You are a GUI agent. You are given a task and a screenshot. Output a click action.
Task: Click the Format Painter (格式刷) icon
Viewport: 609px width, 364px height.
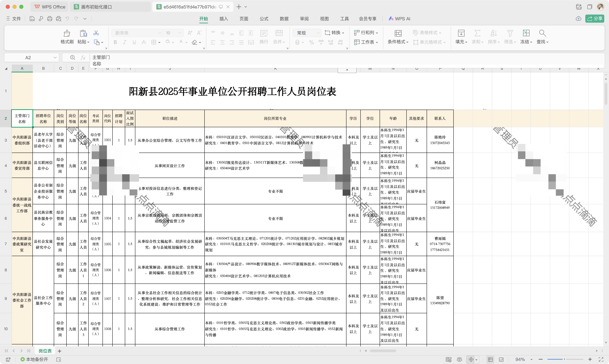click(x=67, y=33)
